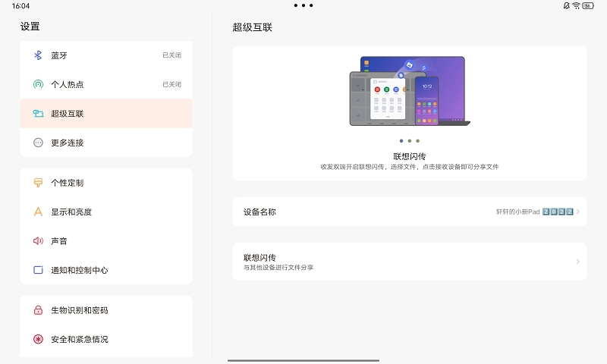Tap the personal hotspot icon
This screenshot has width=607, height=364.
[38, 84]
